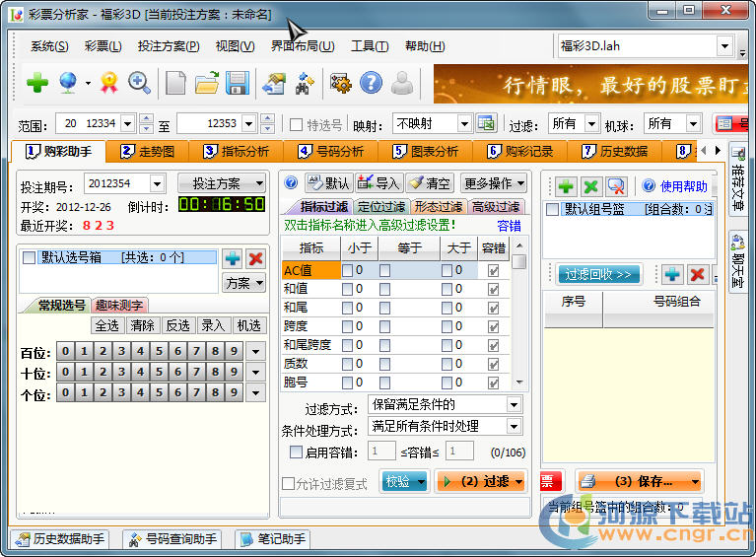Select digit 5 in the 百位 row

160,352
